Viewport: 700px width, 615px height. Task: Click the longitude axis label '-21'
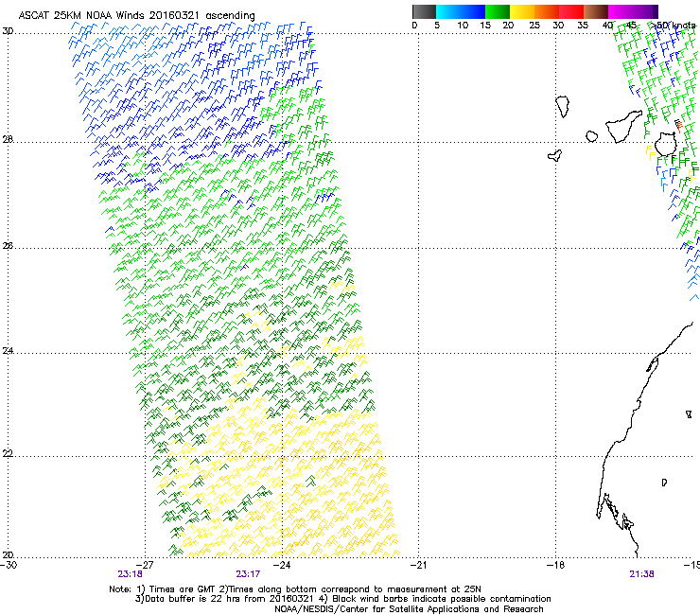click(x=418, y=565)
